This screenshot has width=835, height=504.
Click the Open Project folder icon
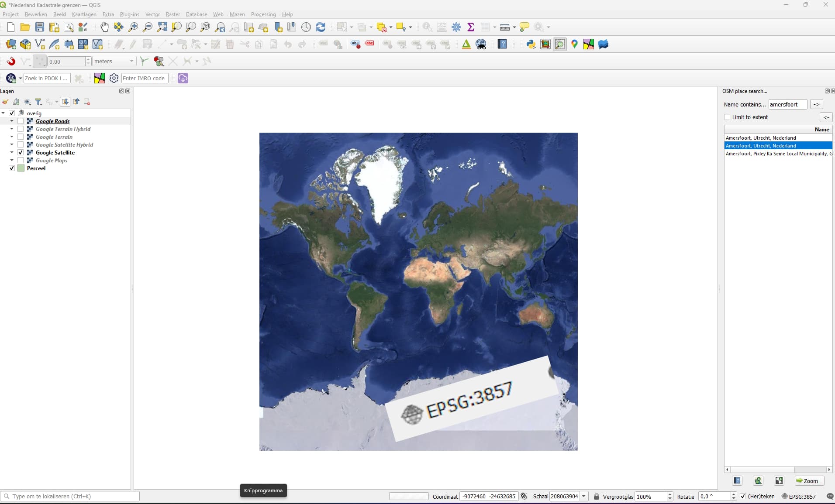click(x=25, y=27)
